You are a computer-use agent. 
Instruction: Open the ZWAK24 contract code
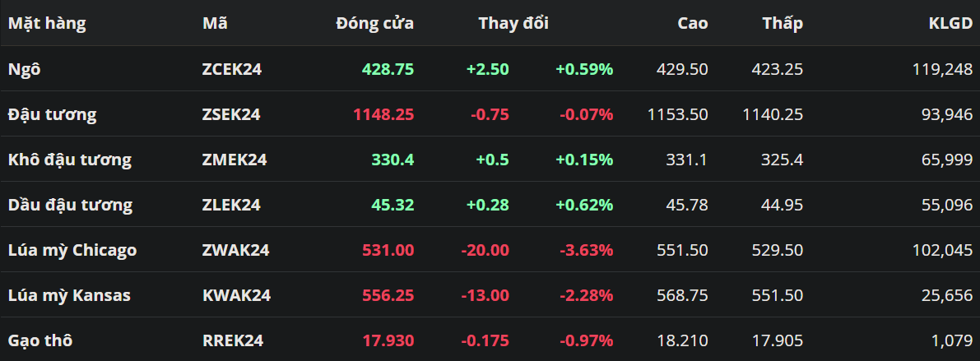click(235, 250)
